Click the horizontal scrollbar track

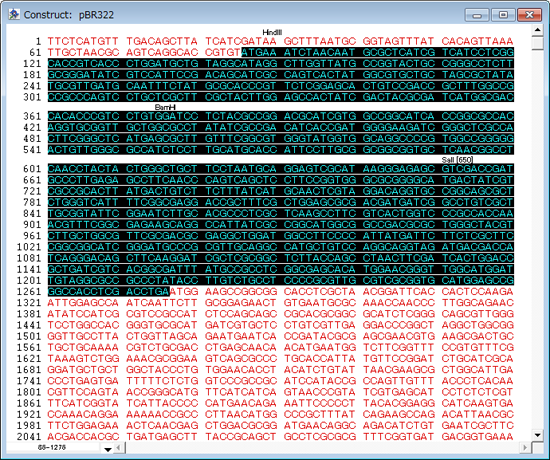[x=322, y=448]
